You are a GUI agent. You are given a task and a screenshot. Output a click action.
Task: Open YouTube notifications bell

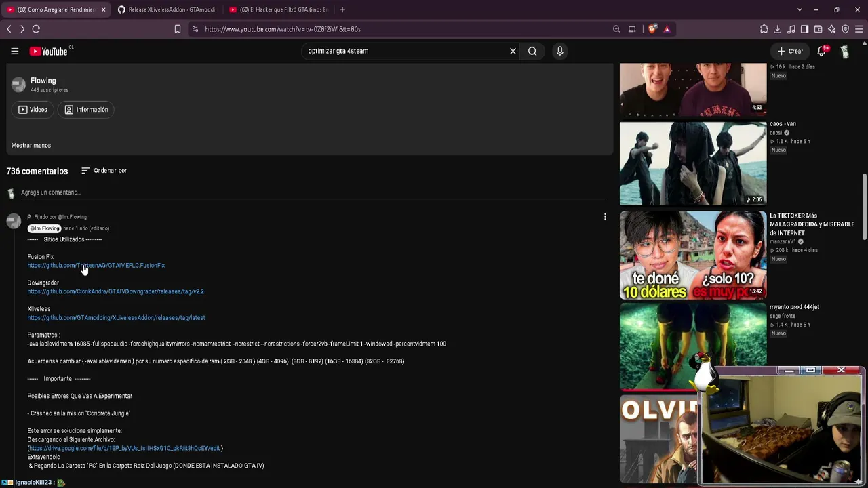[x=822, y=51]
